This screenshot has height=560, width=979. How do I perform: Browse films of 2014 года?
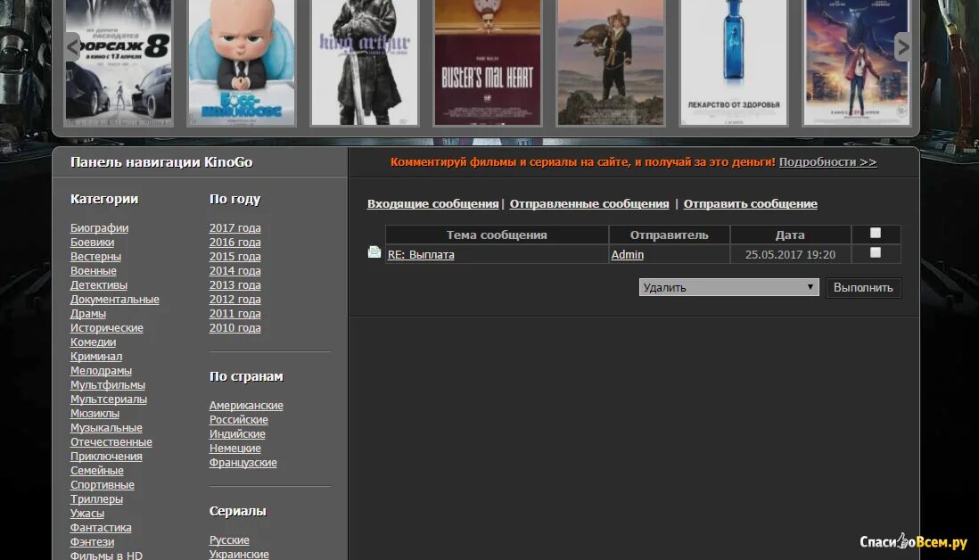234,271
